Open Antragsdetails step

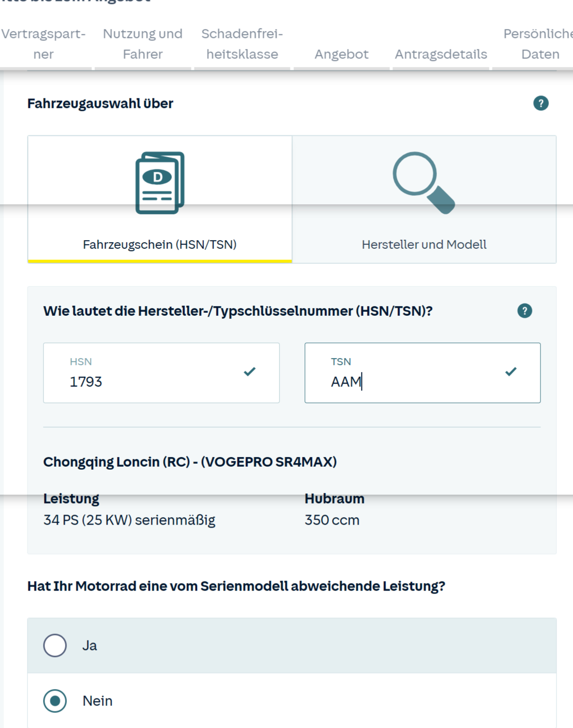tap(441, 54)
